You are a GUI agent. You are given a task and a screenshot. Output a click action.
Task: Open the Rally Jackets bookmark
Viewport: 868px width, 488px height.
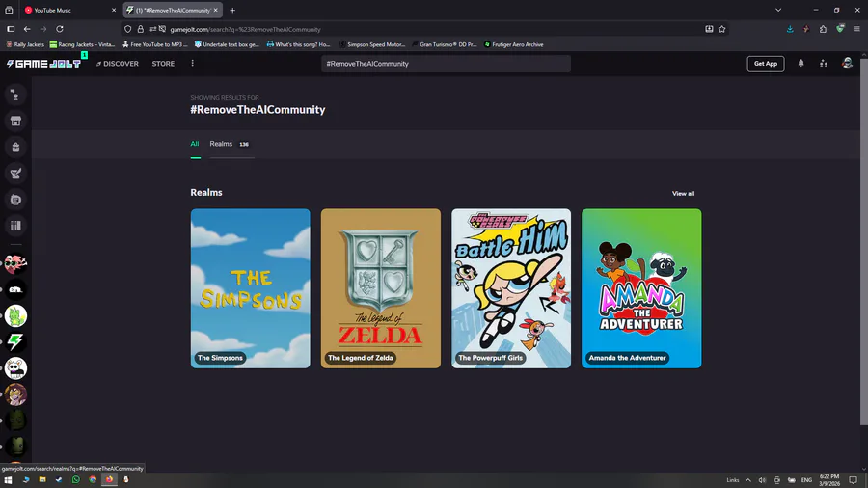pos(25,44)
